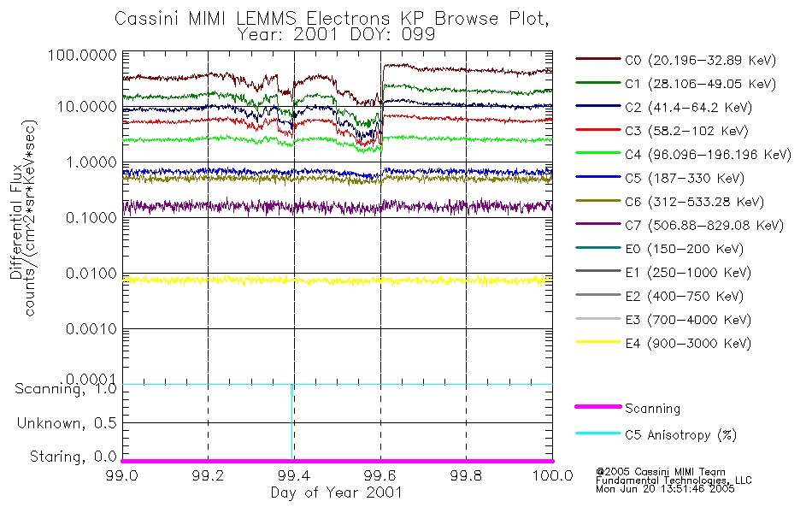The image size is (812, 513).
Task: Click the dark green C1 legend line swatch
Action: 598,82
